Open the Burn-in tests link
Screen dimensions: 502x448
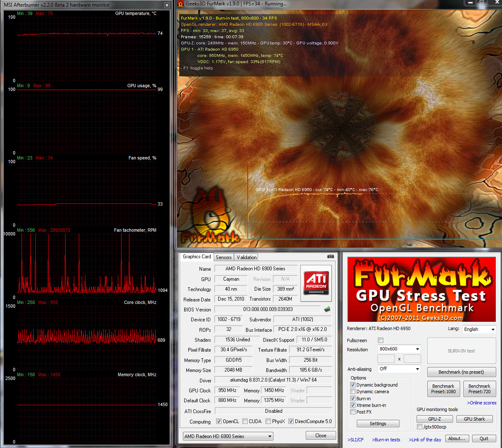[x=386, y=440]
